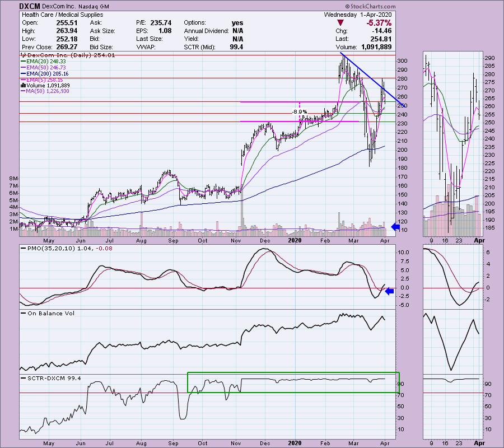
Task: Click the Health Care / Medical Supplies sector label
Action: click(62, 15)
